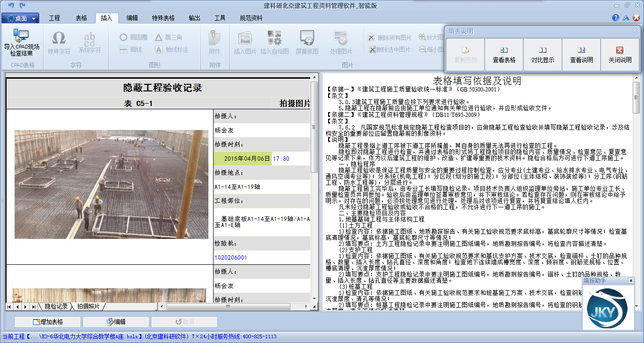Select the 画圆圈 draw circle tool

133,37
